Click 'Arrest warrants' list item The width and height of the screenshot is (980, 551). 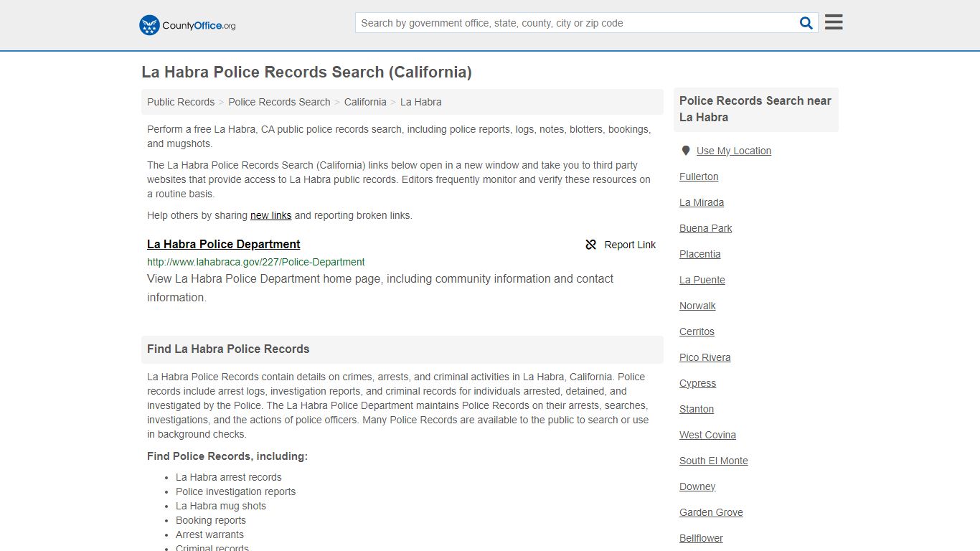point(209,534)
